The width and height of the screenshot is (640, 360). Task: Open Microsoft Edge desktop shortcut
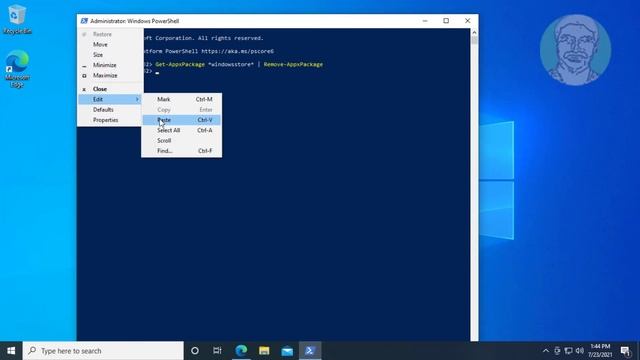pos(17,69)
